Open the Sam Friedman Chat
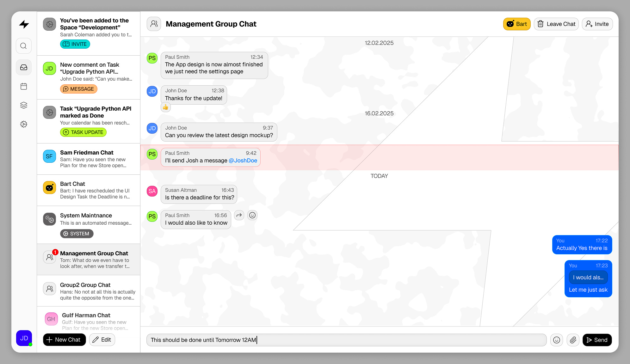 point(89,159)
